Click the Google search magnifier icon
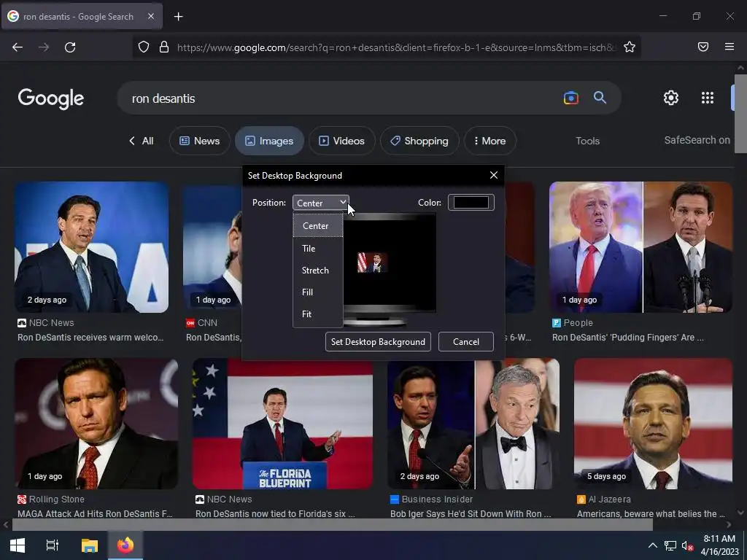The width and height of the screenshot is (747, 560). click(600, 98)
